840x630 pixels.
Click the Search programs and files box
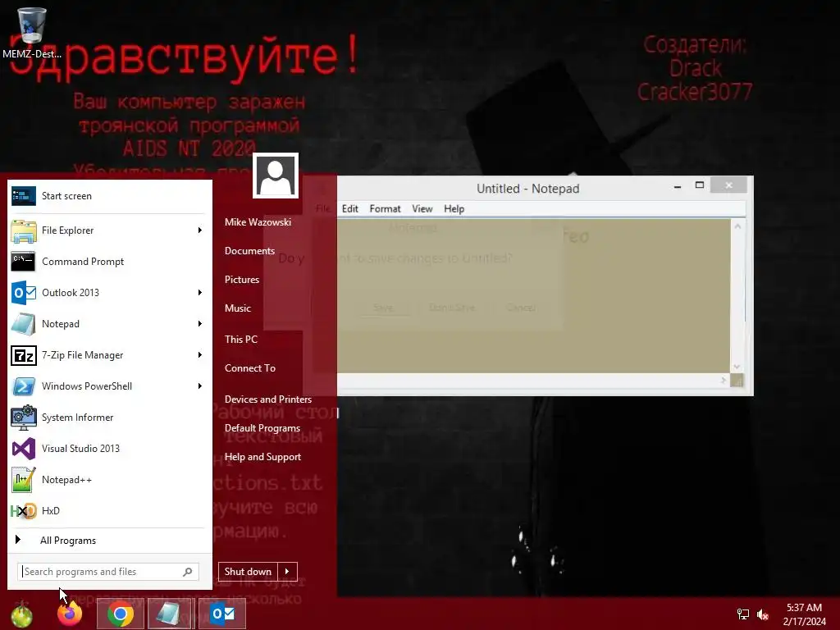[x=108, y=572]
